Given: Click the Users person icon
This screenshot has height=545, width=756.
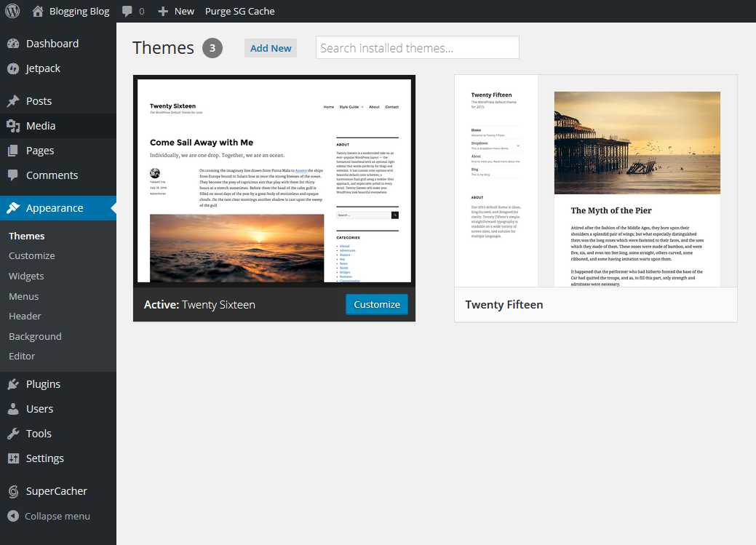Looking at the screenshot, I should (x=13, y=409).
